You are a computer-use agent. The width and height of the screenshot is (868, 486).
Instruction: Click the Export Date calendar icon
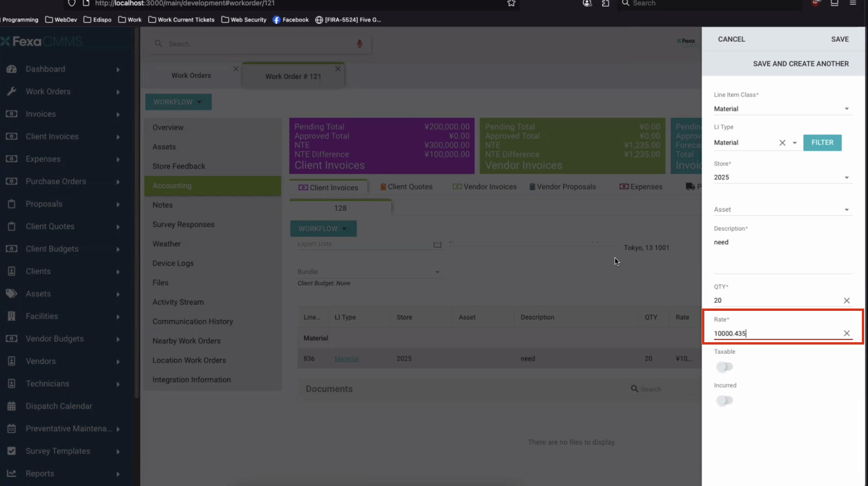point(437,244)
